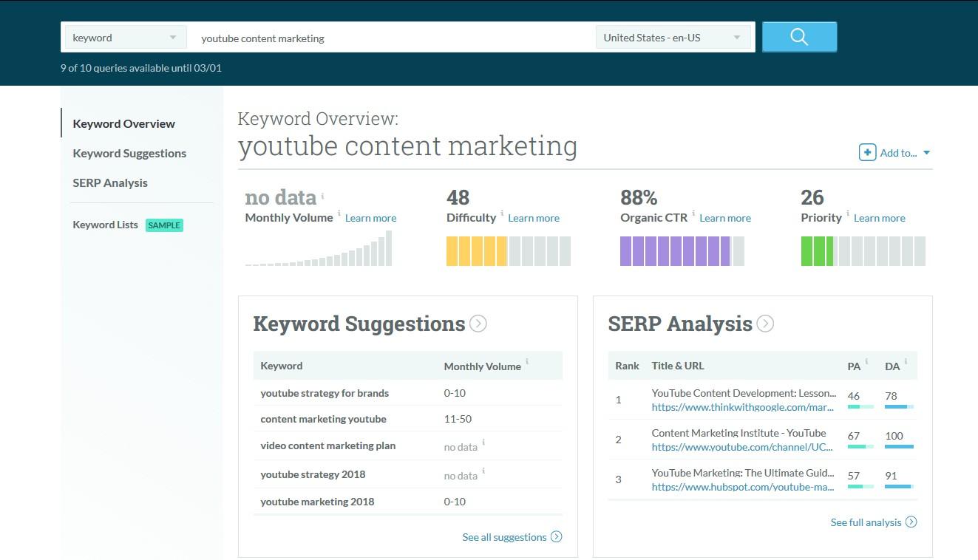Open Keyword Lists in sidebar
The height and width of the screenshot is (560, 978).
(105, 225)
